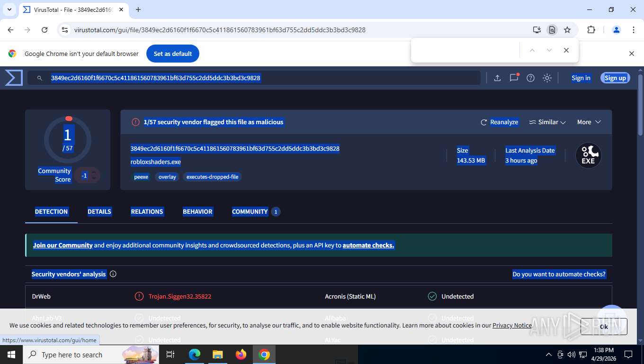
Task: Click the green check icon for Acronis
Action: coord(432,296)
